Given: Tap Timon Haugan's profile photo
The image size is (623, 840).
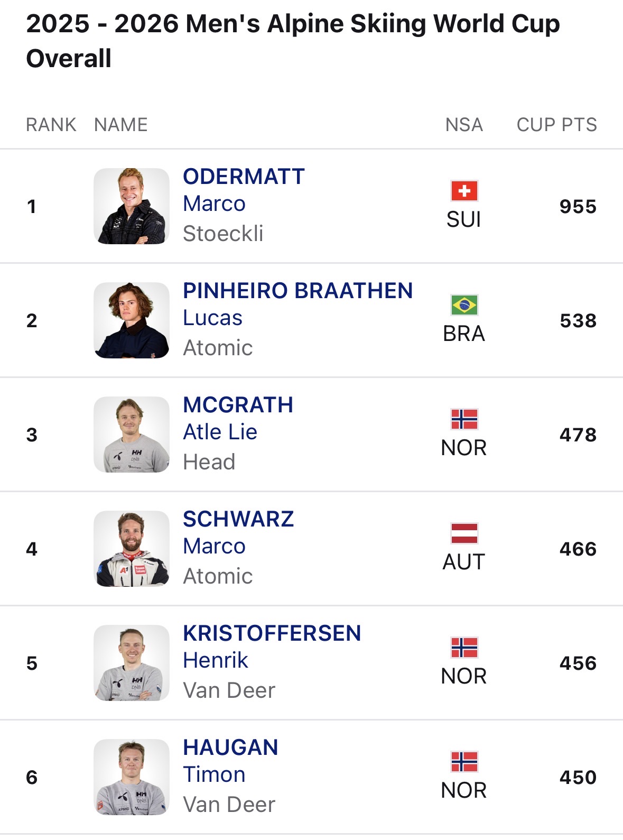Looking at the screenshot, I should (132, 777).
